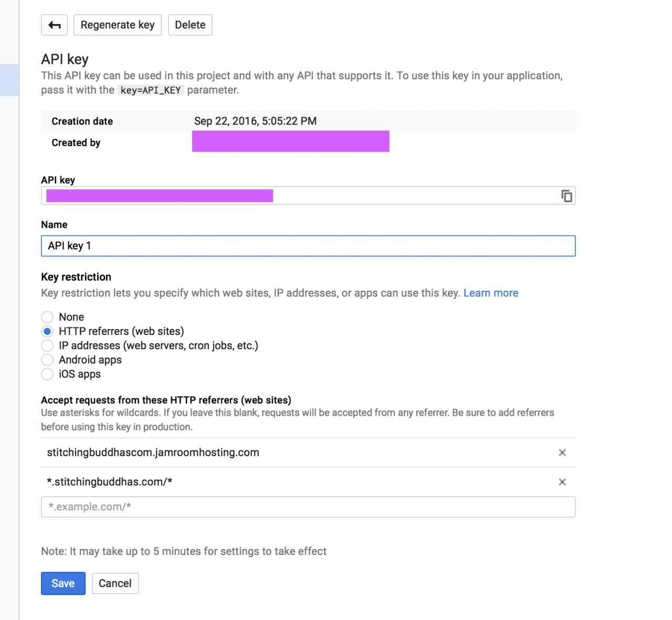Image resolution: width=672 pixels, height=620 pixels.
Task: Click the highlighted left sidebar item
Action: (9, 80)
